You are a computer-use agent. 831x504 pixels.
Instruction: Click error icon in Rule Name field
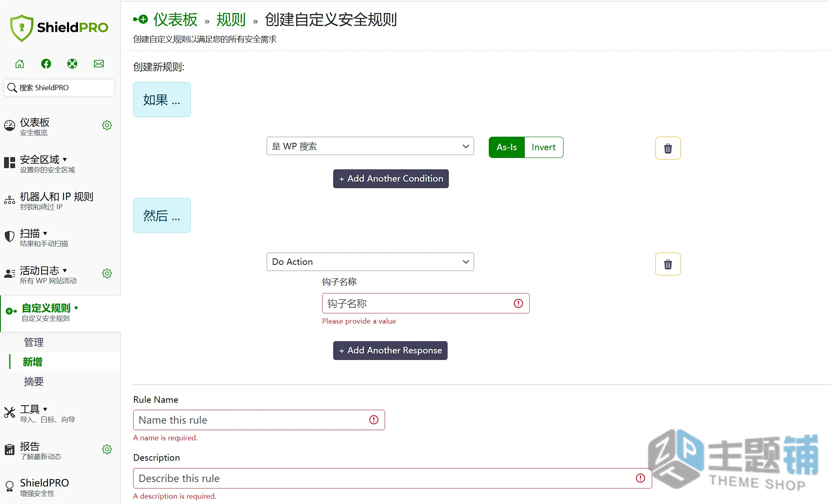coord(374,420)
